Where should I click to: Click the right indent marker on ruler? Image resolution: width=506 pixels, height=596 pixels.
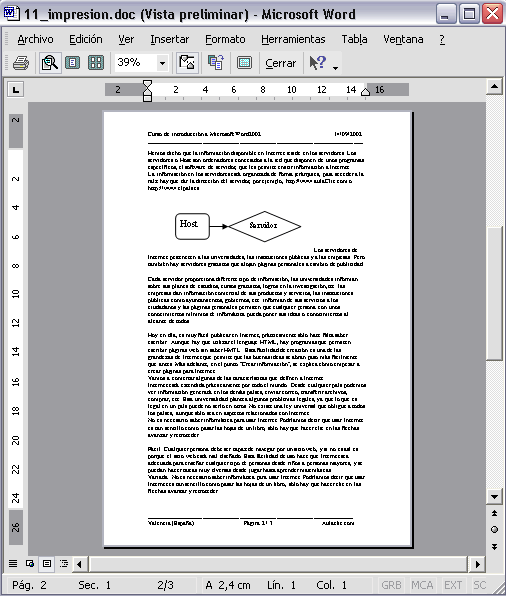[x=365, y=92]
